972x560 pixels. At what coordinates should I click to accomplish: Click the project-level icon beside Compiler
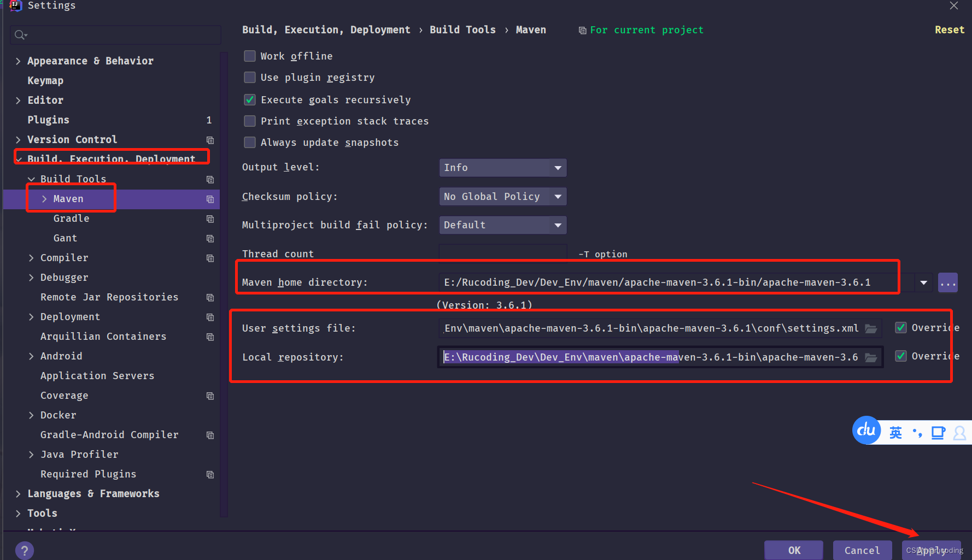[x=210, y=258]
